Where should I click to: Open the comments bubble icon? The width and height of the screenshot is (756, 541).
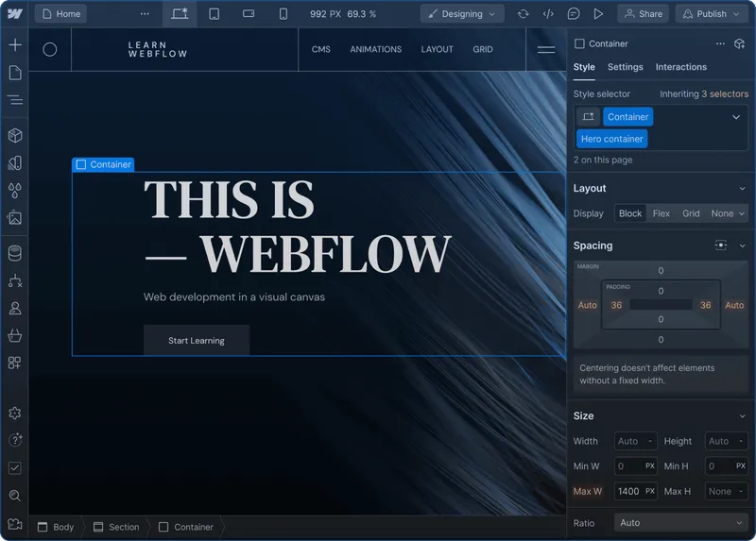click(574, 14)
